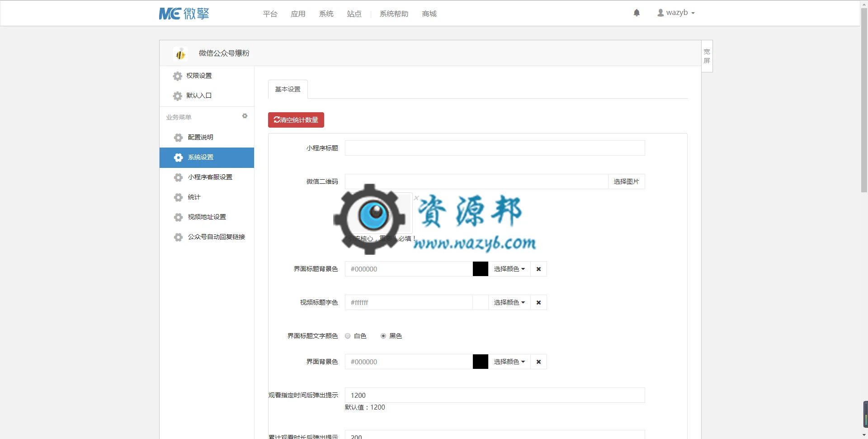Click the 小程序标题 input field

[x=495, y=148]
